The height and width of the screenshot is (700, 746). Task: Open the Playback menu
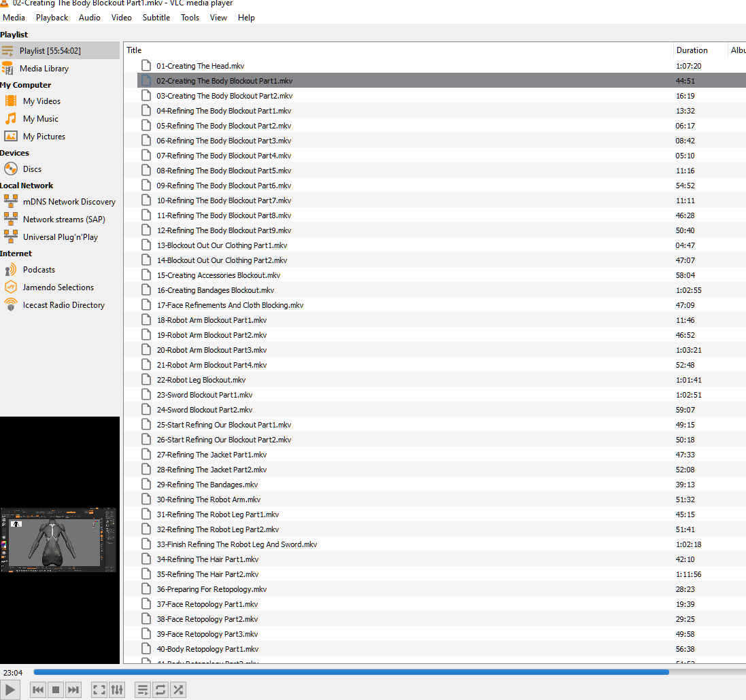[x=52, y=18]
